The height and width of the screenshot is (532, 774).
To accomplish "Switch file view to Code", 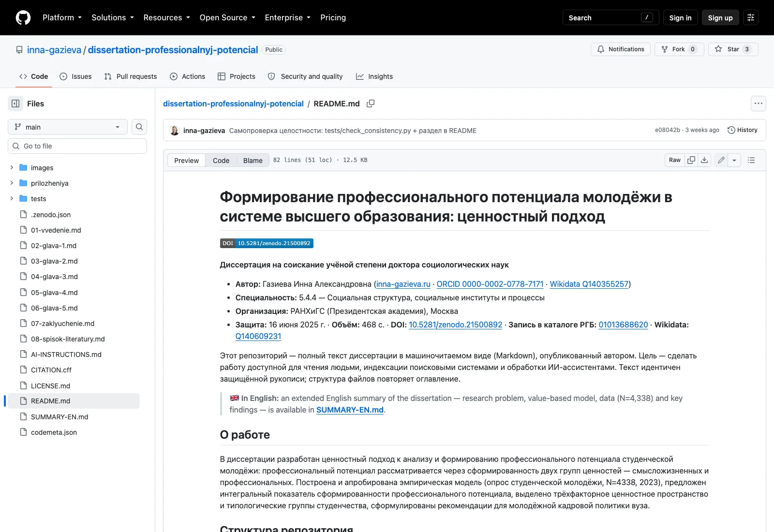I will 221,160.
